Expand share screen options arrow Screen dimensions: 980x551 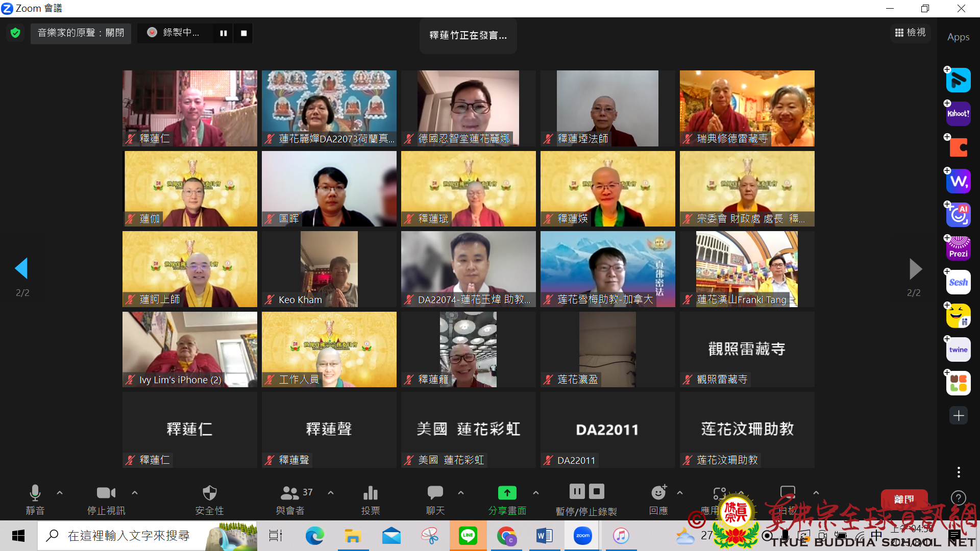pyautogui.click(x=535, y=493)
